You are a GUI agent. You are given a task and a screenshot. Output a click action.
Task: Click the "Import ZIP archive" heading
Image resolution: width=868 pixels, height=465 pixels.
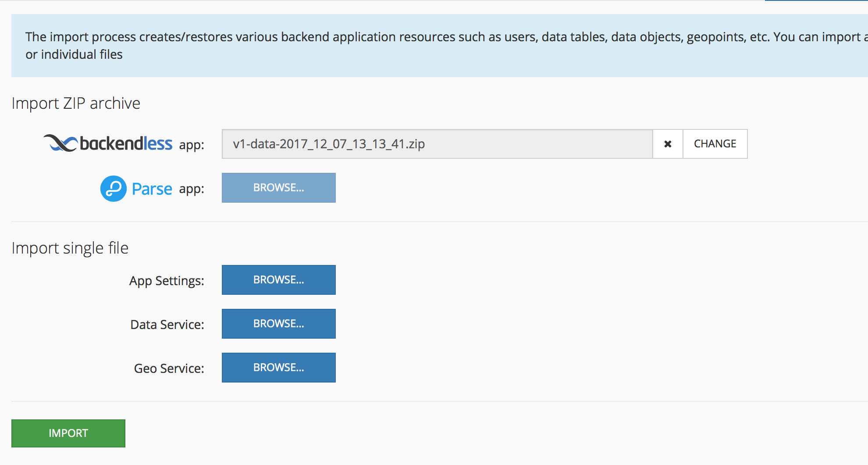[76, 104]
